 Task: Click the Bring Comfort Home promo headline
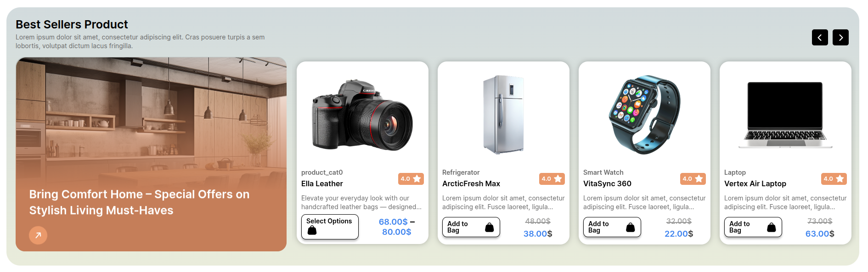(139, 202)
